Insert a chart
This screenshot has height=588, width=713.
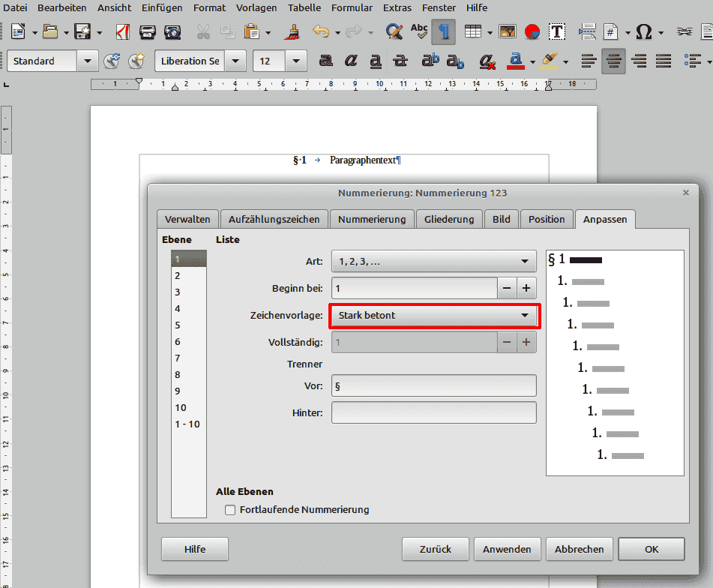pos(532,31)
